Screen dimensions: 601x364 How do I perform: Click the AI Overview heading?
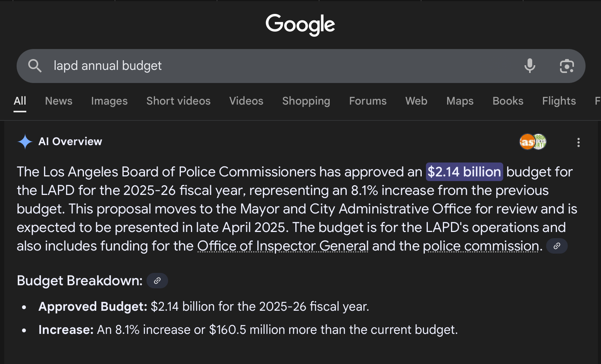coord(70,142)
